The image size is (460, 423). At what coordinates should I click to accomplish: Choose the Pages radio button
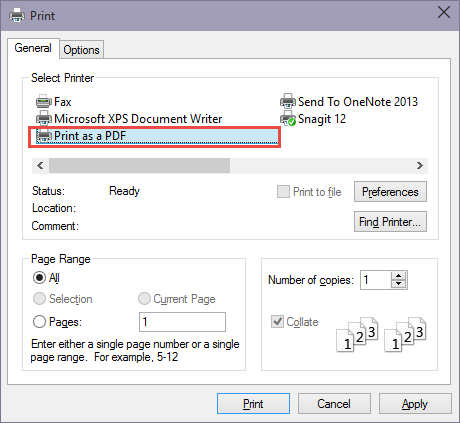pyautogui.click(x=39, y=322)
